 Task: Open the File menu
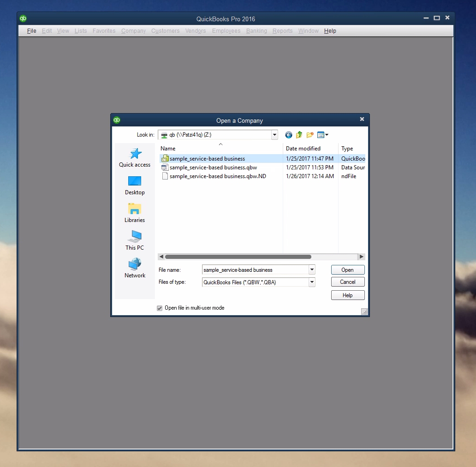pos(31,31)
